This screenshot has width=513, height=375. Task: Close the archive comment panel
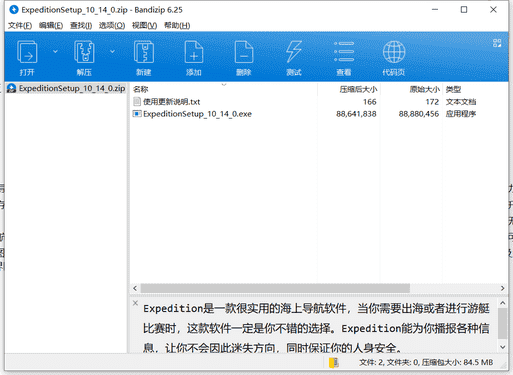(x=135, y=303)
